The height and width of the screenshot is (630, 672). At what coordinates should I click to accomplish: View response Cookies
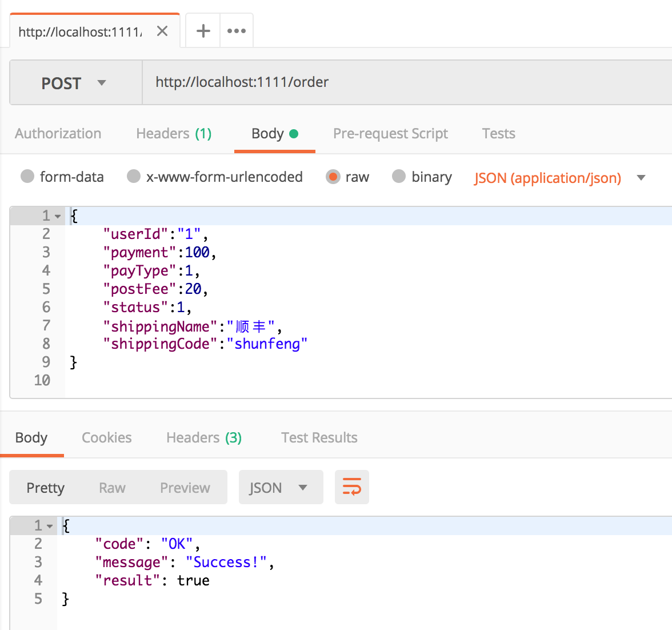click(x=106, y=437)
